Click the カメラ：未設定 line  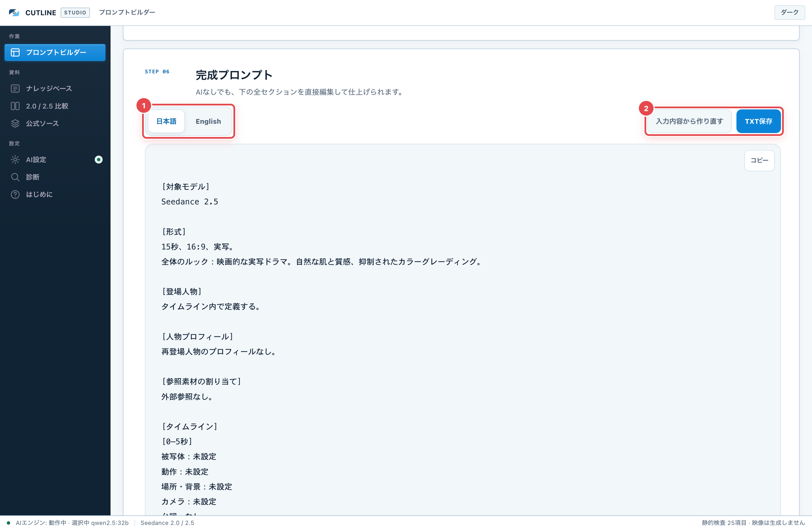(189, 502)
